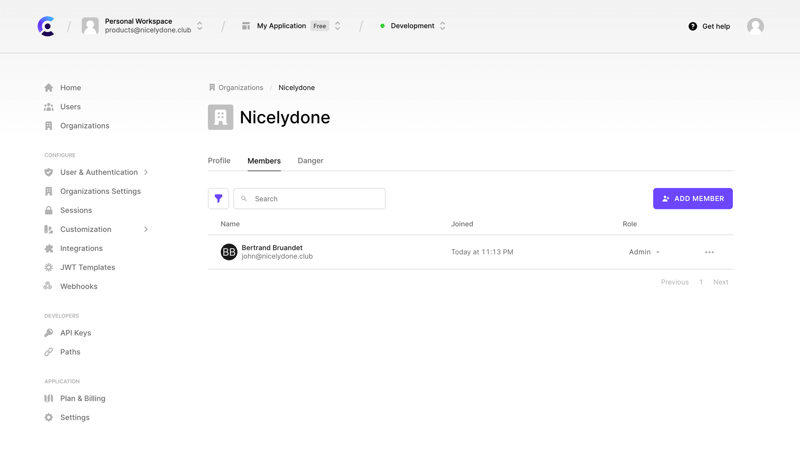
Task: Open the My Application switcher chevrons
Action: pos(337,26)
